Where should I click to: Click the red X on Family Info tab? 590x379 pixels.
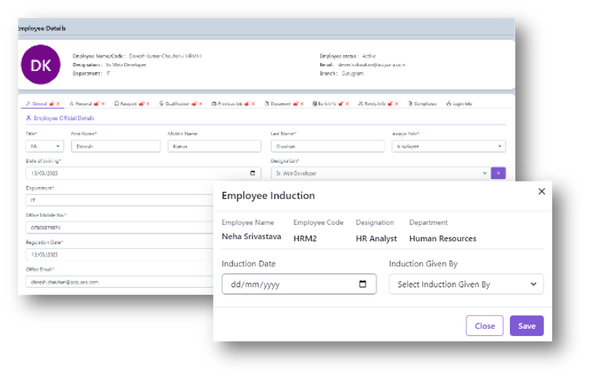(396, 104)
